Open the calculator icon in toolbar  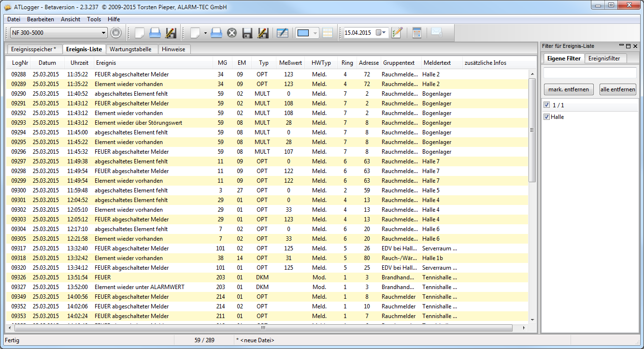[x=416, y=33]
